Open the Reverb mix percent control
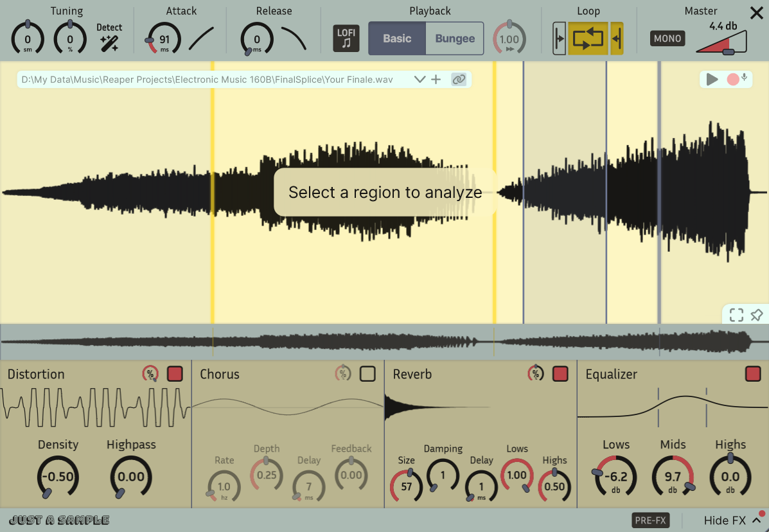Viewport: 769px width, 532px height. coord(536,374)
